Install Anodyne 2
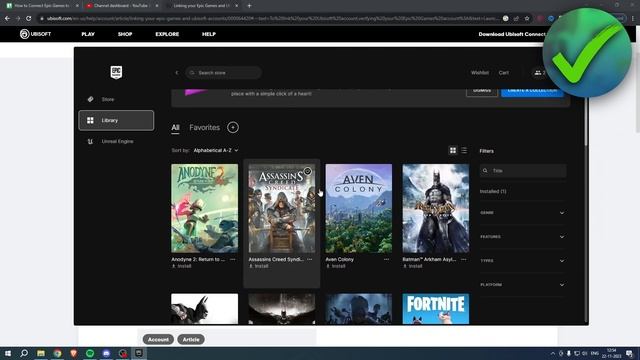The image size is (640, 360). (182, 266)
